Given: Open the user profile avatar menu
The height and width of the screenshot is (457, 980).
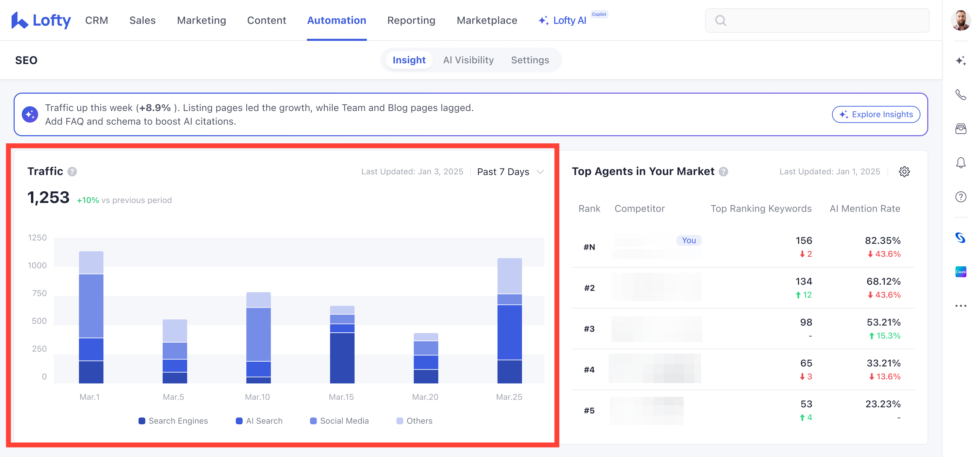Looking at the screenshot, I should 960,20.
